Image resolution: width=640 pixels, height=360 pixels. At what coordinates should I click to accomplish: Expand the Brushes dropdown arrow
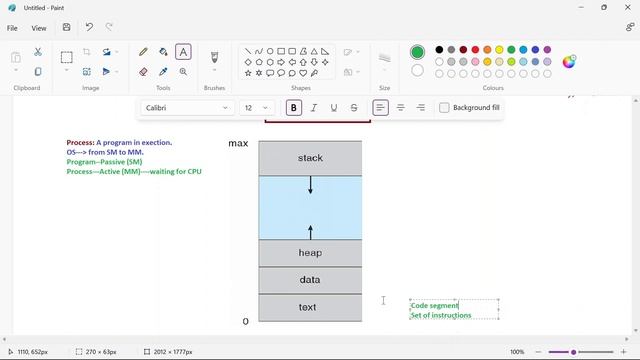point(214,71)
